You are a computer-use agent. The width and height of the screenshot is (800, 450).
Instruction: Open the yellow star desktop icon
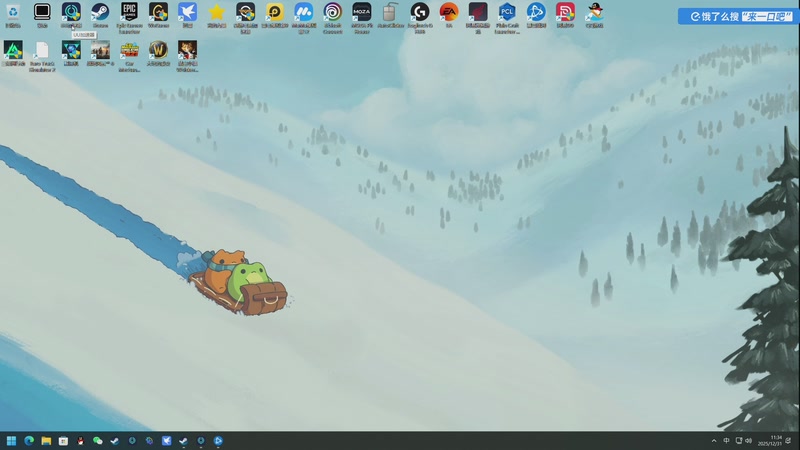coord(216,15)
